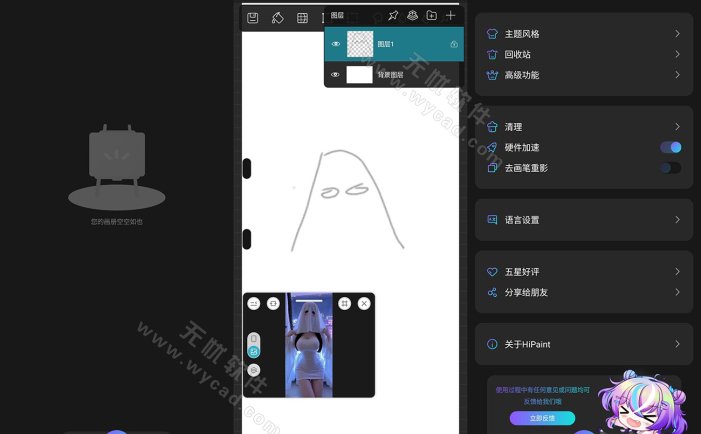Click the 语言设置 language icon
The width and height of the screenshot is (701, 434).
492,219
